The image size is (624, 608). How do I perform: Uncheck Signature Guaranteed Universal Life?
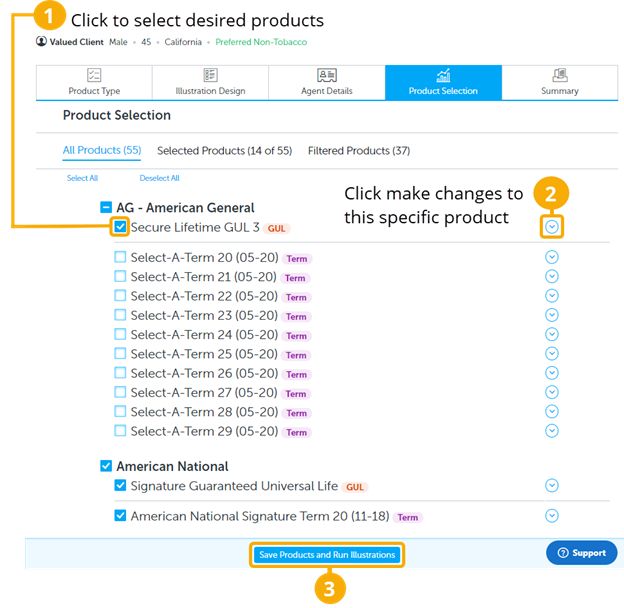click(120, 485)
